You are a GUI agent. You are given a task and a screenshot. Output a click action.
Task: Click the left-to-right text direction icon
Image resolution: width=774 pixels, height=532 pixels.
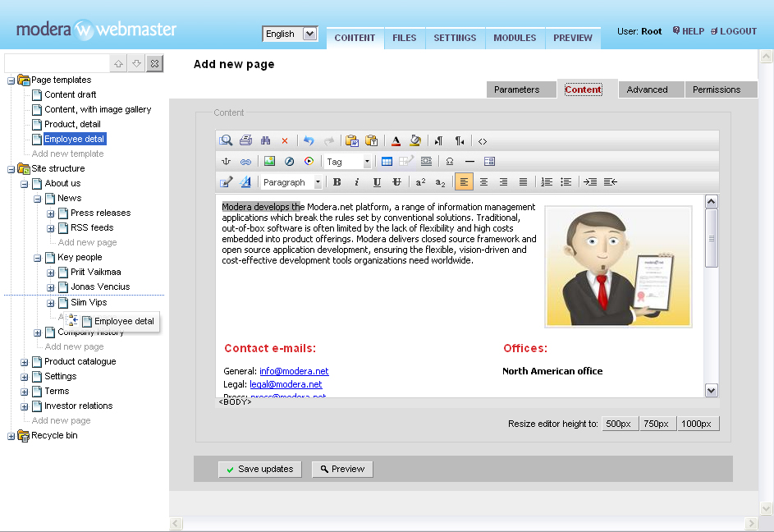[438, 140]
